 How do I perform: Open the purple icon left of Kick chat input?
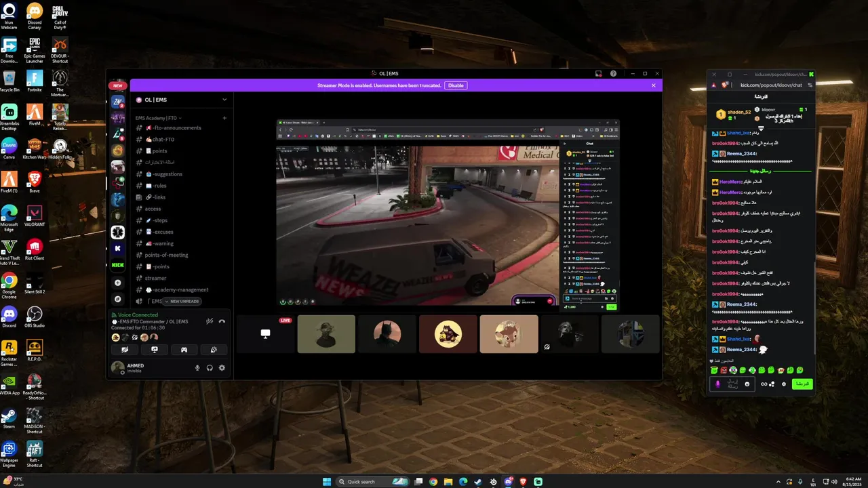coord(717,384)
